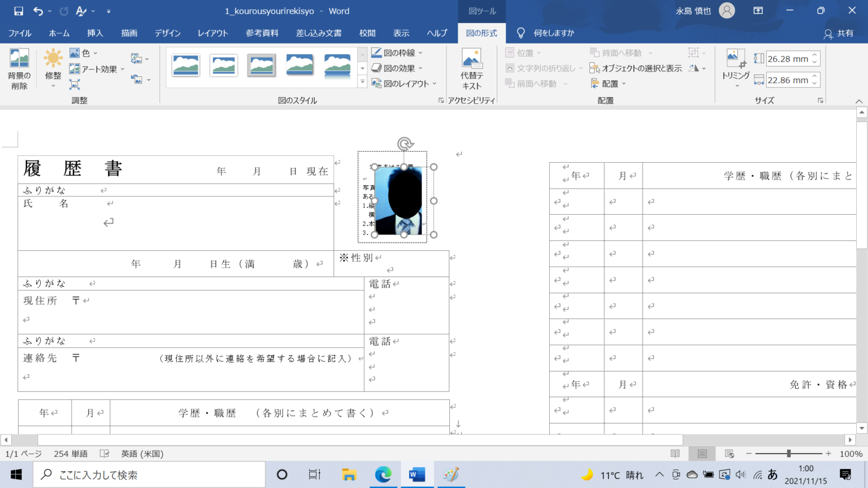Open the トリミング crop tool

[x=736, y=69]
